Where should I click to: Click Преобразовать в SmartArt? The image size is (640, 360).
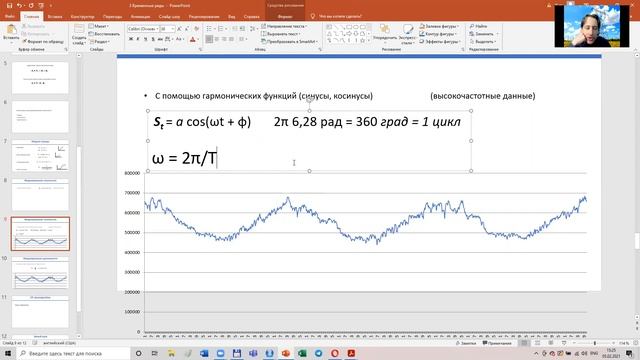290,42
